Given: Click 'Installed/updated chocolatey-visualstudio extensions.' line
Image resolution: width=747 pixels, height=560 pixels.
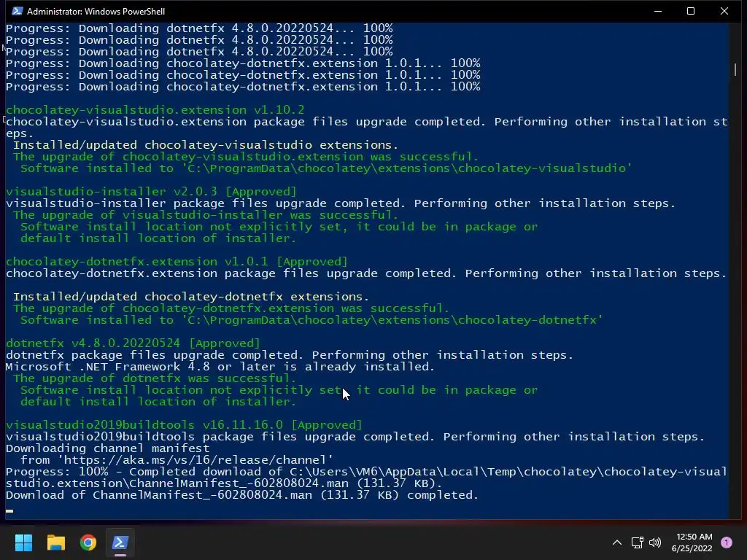Looking at the screenshot, I should 205,145.
